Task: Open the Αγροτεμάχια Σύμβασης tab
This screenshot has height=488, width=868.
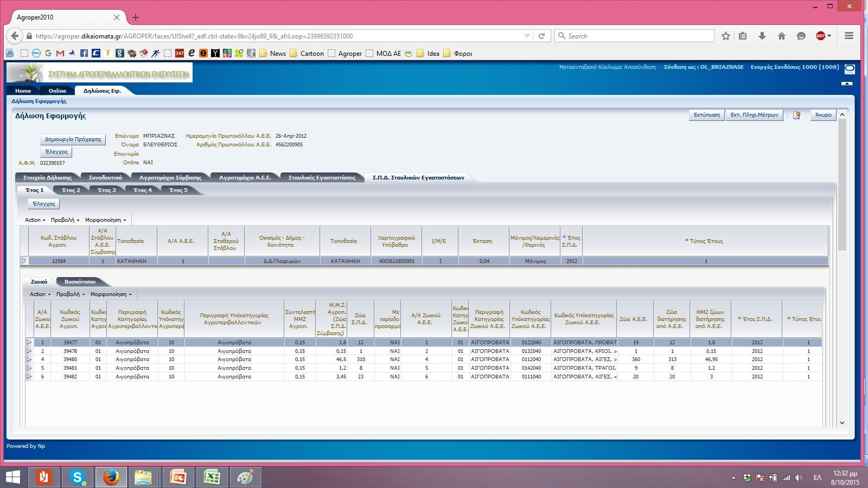Action: pos(170,178)
